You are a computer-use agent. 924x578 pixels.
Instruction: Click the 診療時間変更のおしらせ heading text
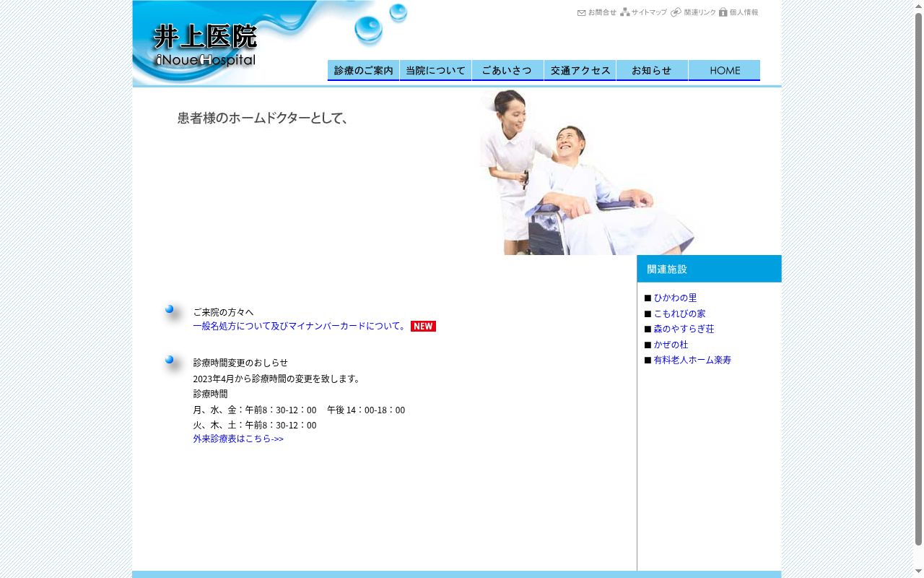pos(240,363)
